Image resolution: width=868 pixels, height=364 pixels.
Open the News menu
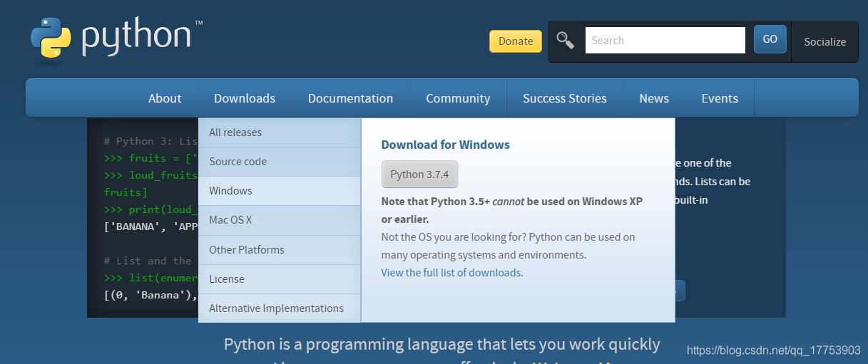pyautogui.click(x=654, y=98)
